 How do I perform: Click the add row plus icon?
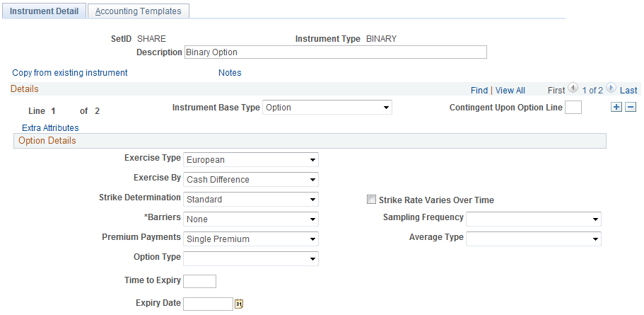click(x=616, y=108)
